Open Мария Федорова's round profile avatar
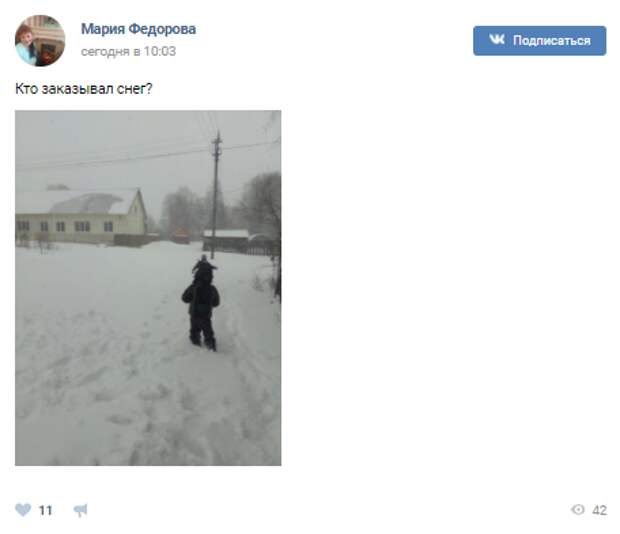Viewport: 620px width, 534px height. pos(40,41)
